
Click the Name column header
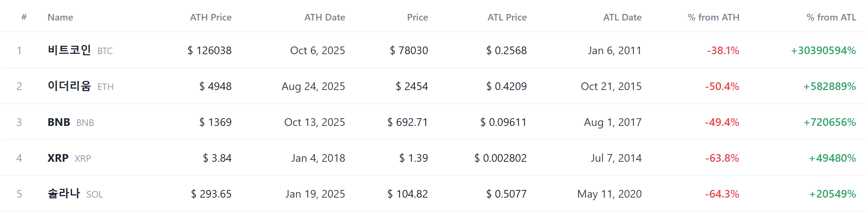[60, 17]
